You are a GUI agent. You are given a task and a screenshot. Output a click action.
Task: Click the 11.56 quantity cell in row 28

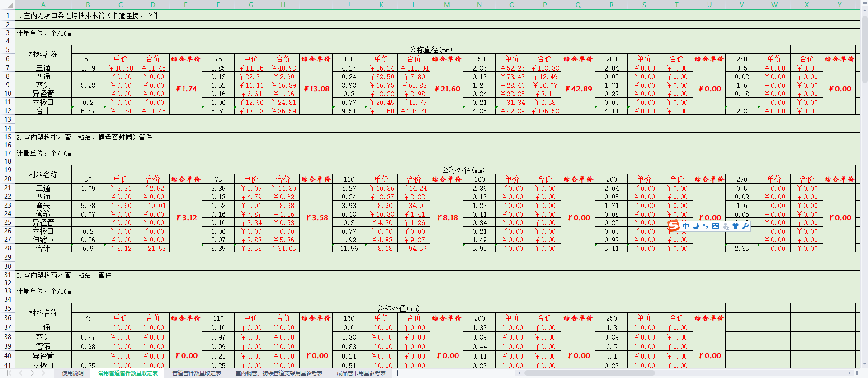pos(349,248)
